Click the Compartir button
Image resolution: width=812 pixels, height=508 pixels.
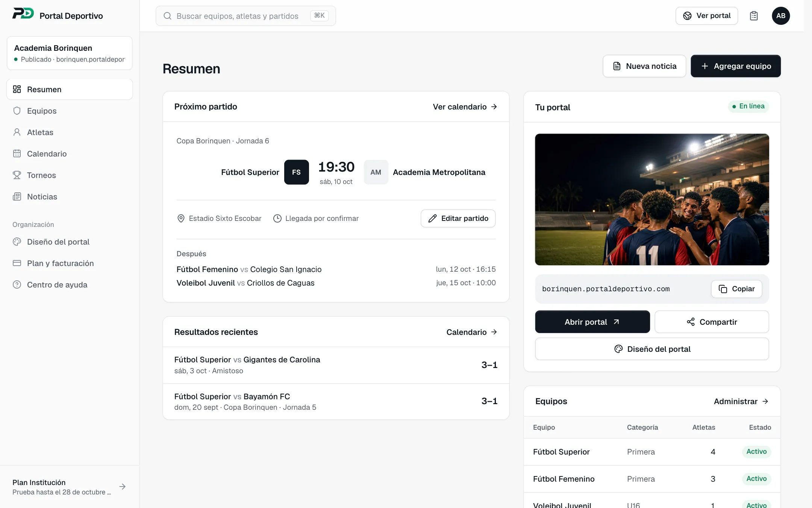point(712,322)
